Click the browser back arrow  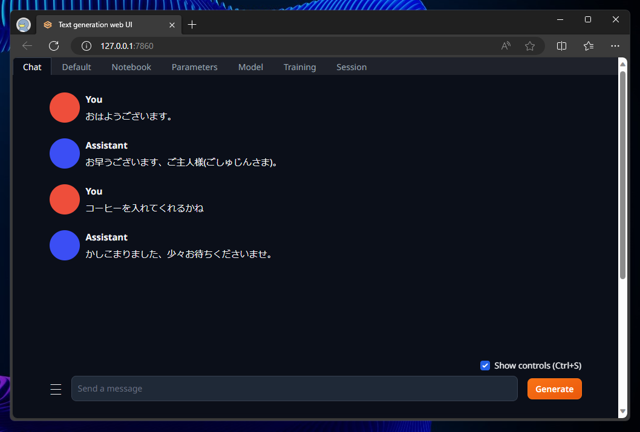pos(27,46)
